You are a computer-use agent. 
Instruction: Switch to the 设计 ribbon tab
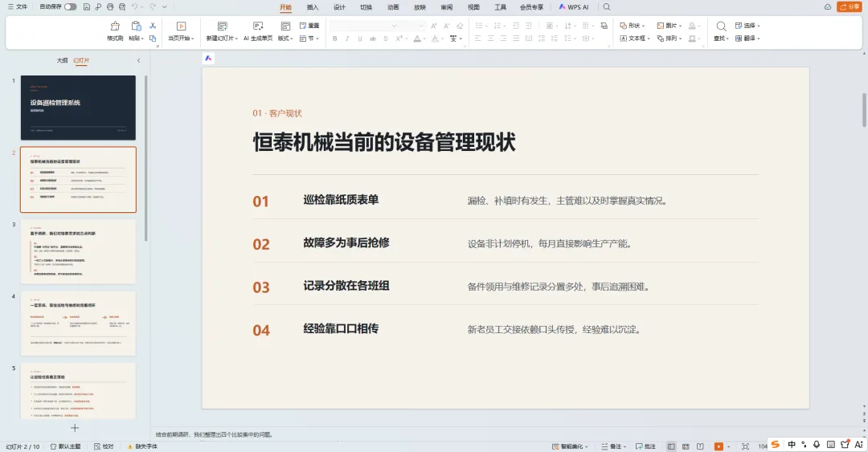click(339, 7)
